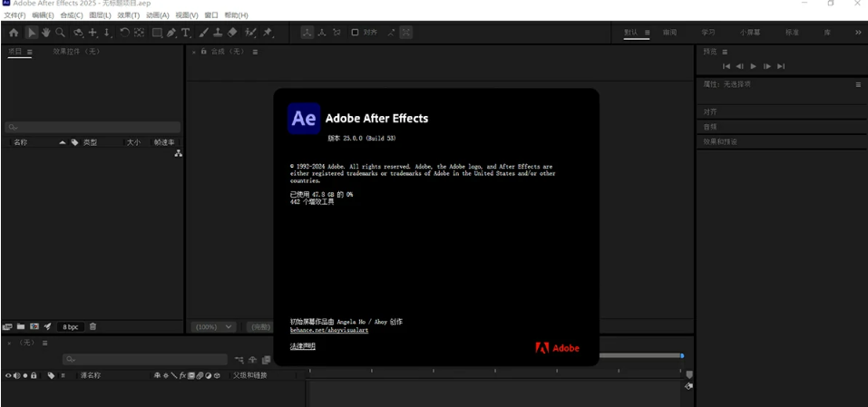Select the Clone Stamp tool
Image resolution: width=868 pixels, height=407 pixels.
[x=218, y=33]
